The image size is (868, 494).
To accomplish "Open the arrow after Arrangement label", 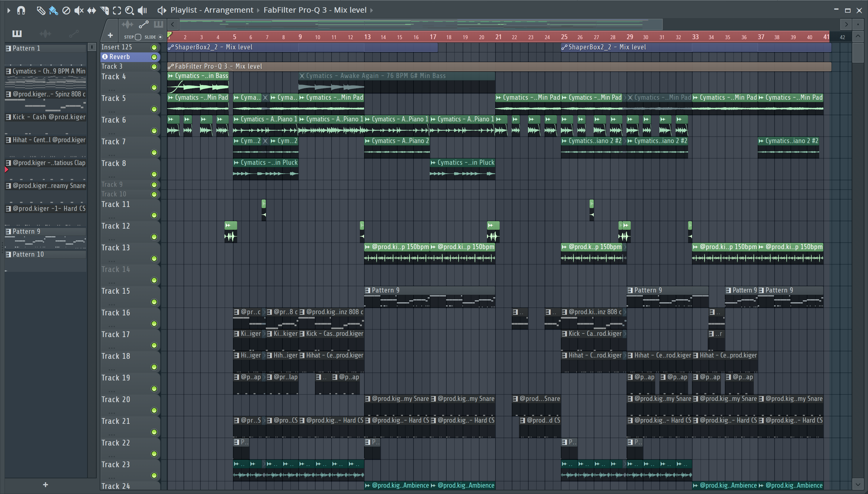I will pos(258,10).
